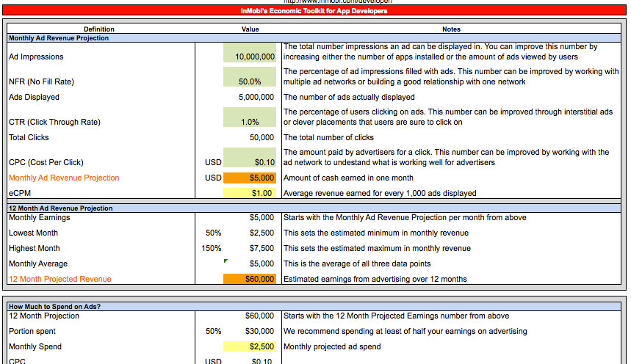Image resolution: width=631 pixels, height=364 pixels.
Task: Click the green comment marker in Monthly Average row
Action: click(x=226, y=261)
